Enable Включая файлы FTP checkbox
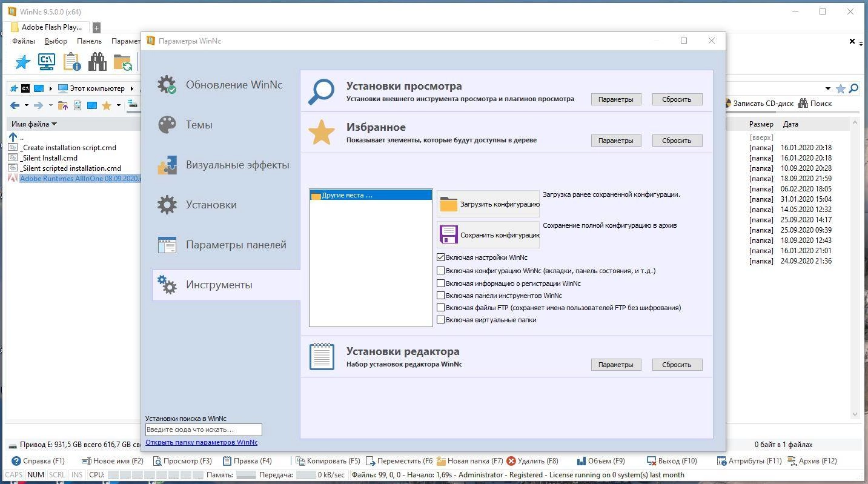Screen dimensions: 868x484 click(x=441, y=308)
